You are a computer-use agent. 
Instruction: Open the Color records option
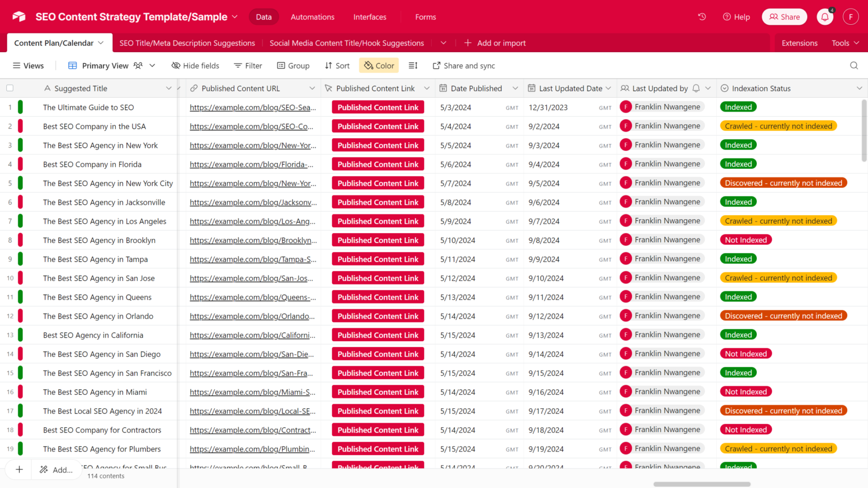(x=379, y=66)
